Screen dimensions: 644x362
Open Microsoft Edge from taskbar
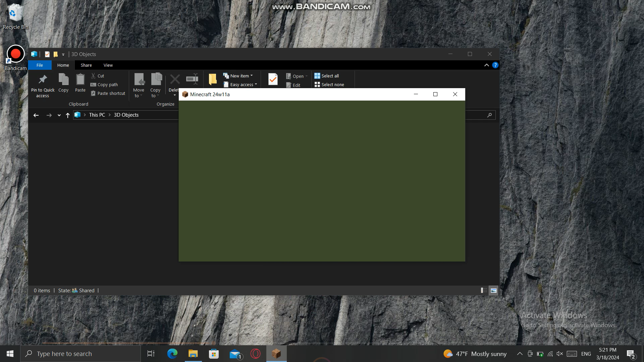(172, 354)
